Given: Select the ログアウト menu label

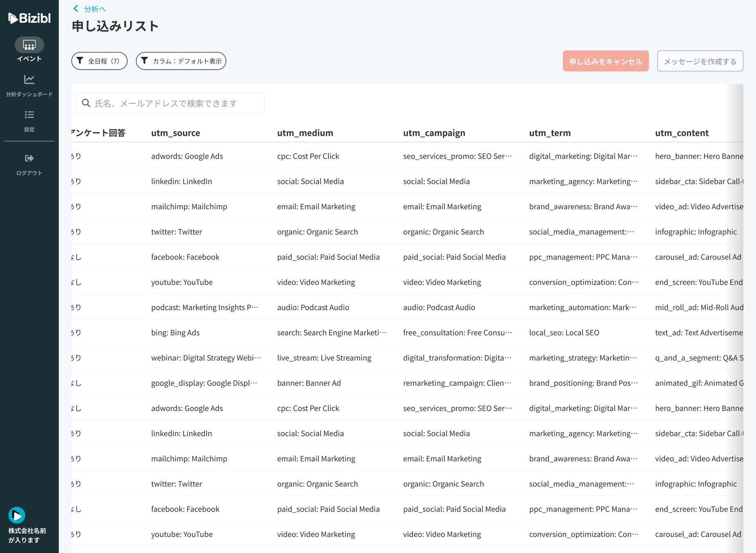Looking at the screenshot, I should coord(29,173).
